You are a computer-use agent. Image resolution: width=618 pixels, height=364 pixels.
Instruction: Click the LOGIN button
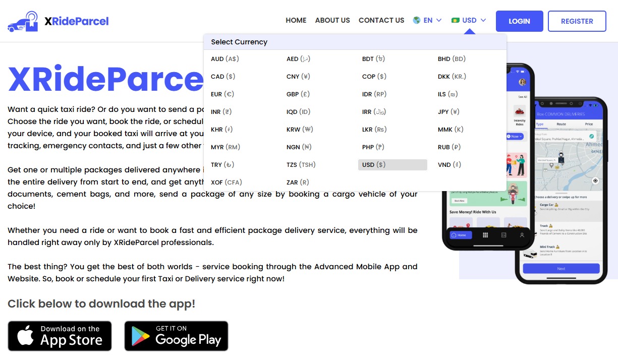(x=520, y=21)
